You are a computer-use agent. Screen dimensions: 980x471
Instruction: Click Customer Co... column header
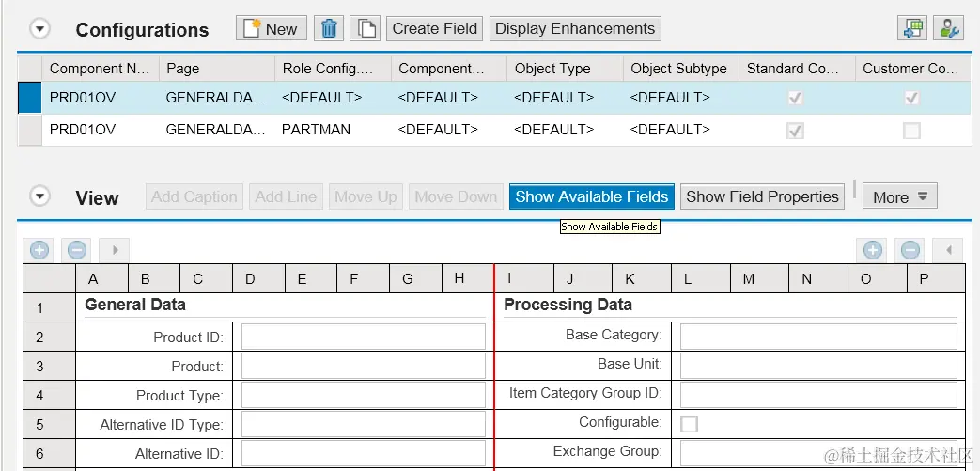pos(913,69)
